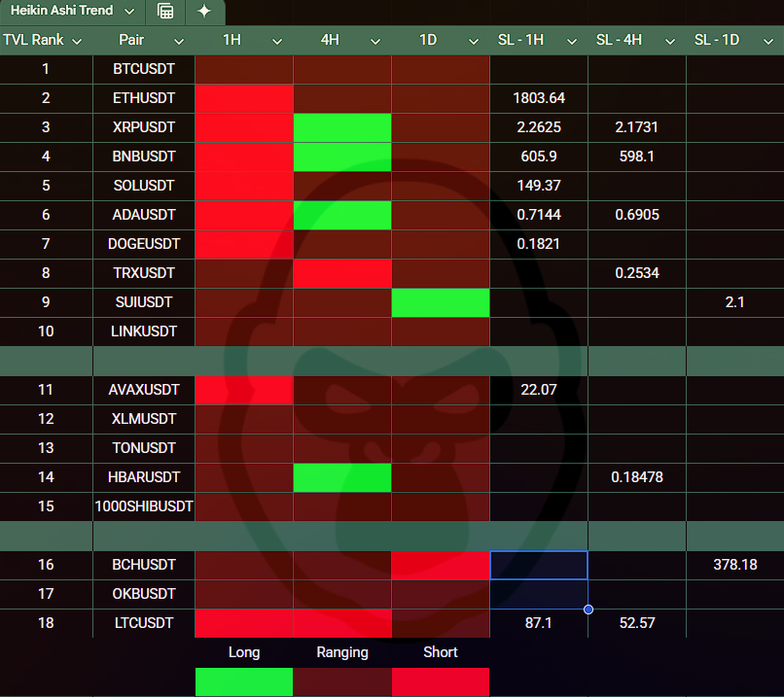
Task: Click the green 4H cell for XRPUSDT
Action: [342, 127]
